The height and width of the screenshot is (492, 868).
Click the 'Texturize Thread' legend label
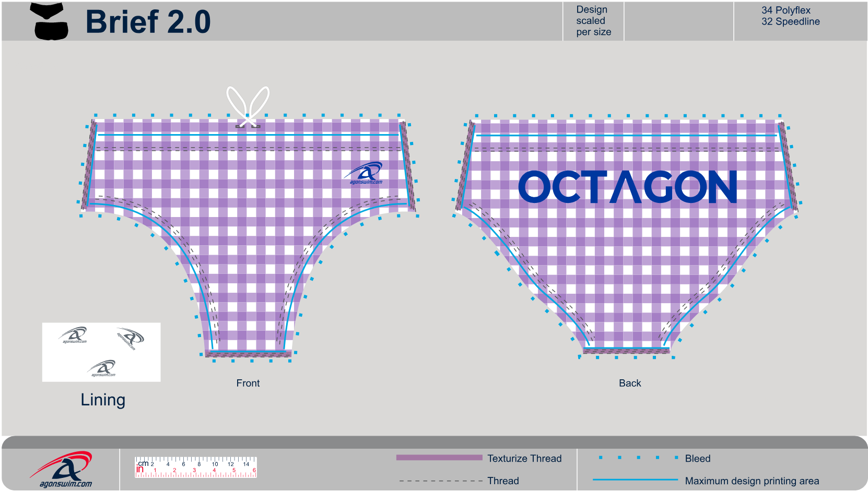[524, 459]
